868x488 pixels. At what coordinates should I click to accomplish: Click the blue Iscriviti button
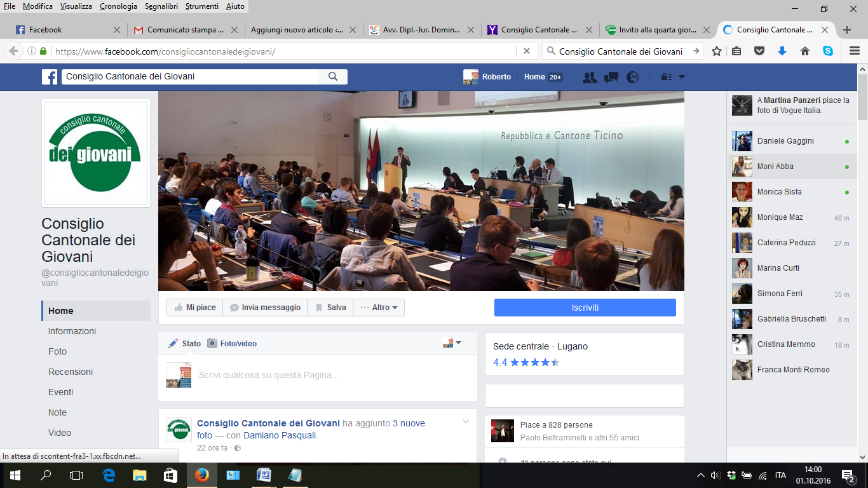[585, 308]
